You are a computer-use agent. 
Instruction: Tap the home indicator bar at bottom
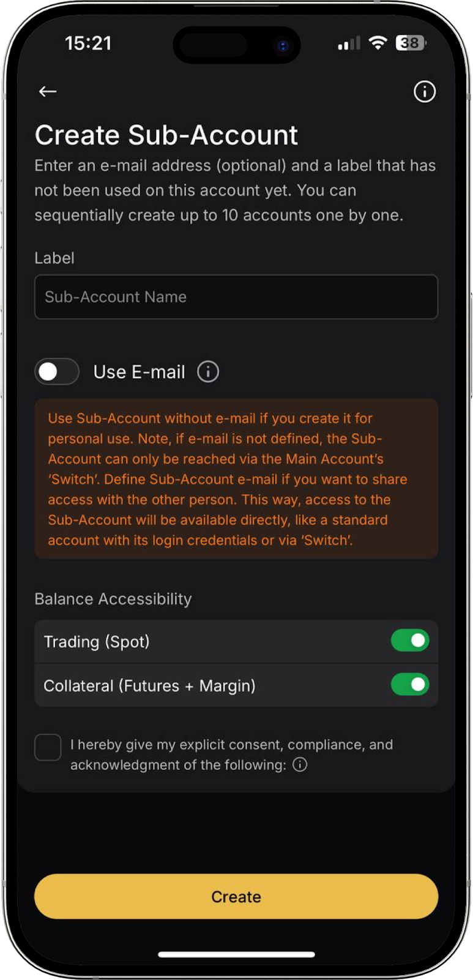coord(236,954)
